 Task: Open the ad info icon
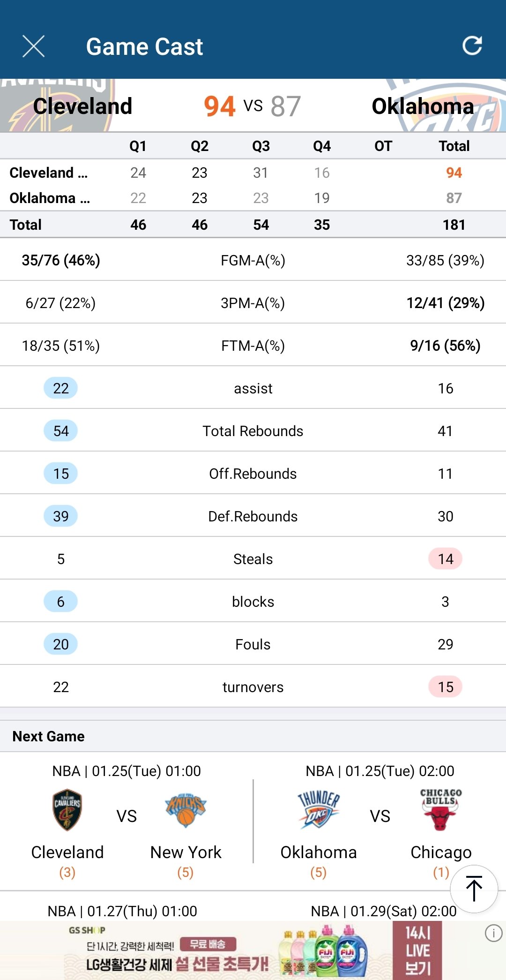pyautogui.click(x=493, y=933)
